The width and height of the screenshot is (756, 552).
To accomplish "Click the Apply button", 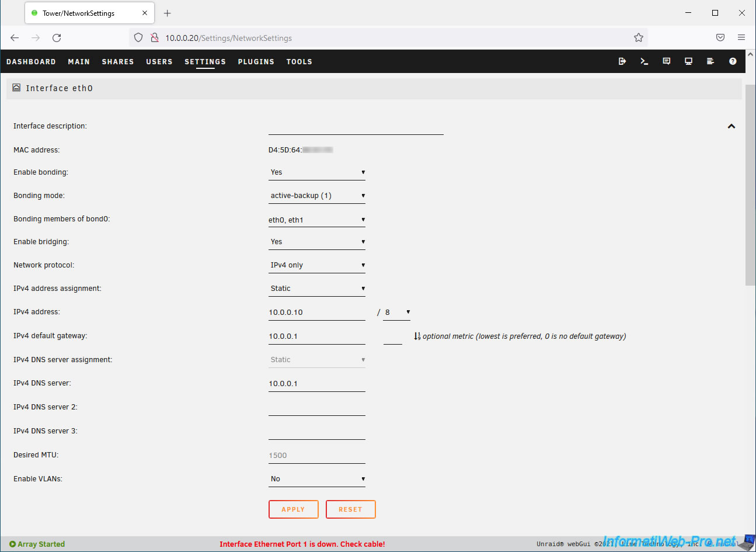I will point(293,509).
